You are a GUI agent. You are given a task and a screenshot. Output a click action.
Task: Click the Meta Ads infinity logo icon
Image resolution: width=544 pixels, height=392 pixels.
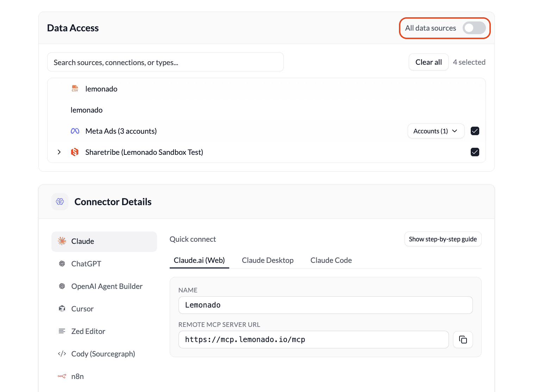pyautogui.click(x=75, y=131)
